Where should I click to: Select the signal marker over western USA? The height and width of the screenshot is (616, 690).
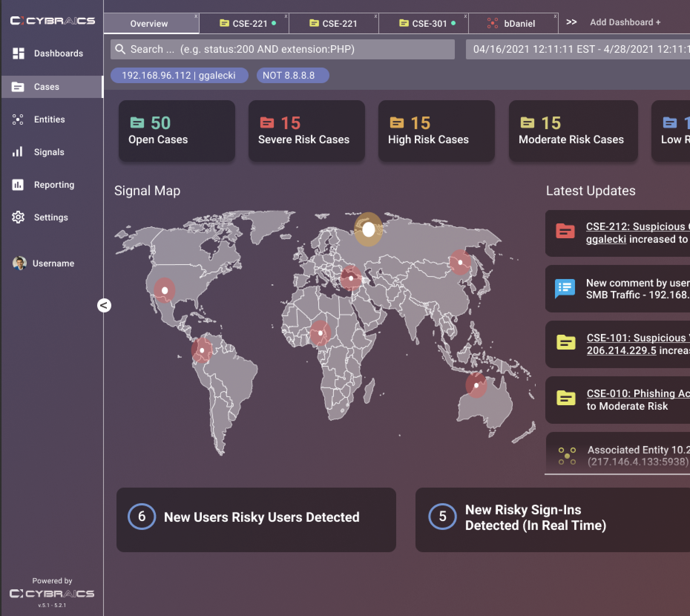coord(165,291)
